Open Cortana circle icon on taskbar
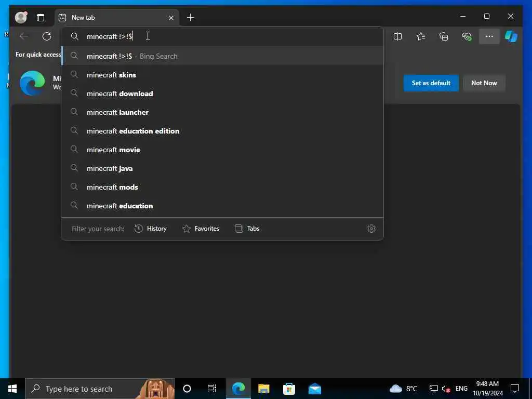This screenshot has height=399, width=532. pos(187,389)
